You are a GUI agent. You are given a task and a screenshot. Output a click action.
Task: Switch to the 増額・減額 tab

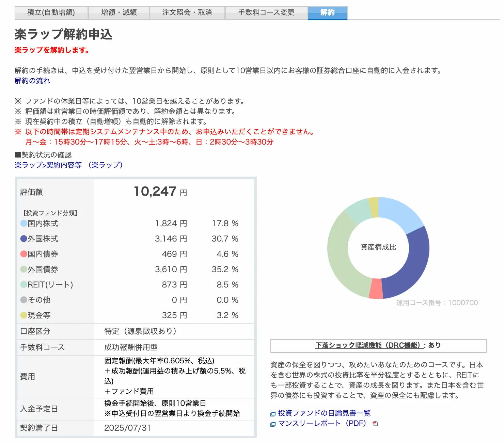pyautogui.click(x=119, y=13)
